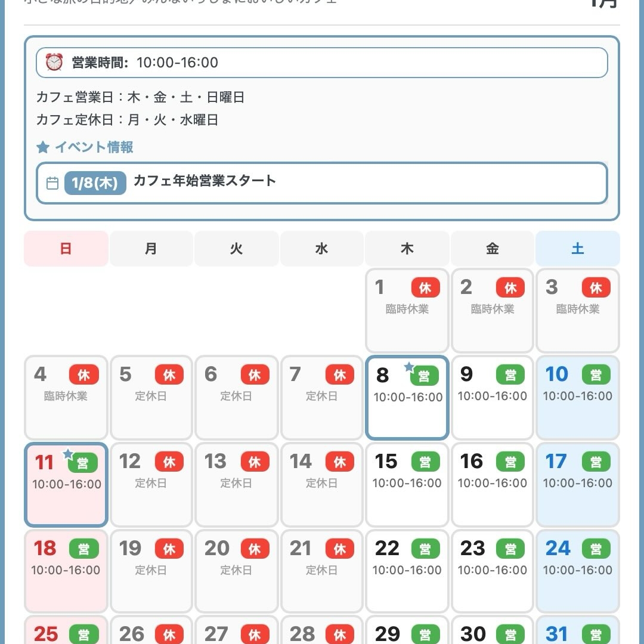Expand the 営業時間 hours bar
644x644 pixels.
tap(322, 62)
